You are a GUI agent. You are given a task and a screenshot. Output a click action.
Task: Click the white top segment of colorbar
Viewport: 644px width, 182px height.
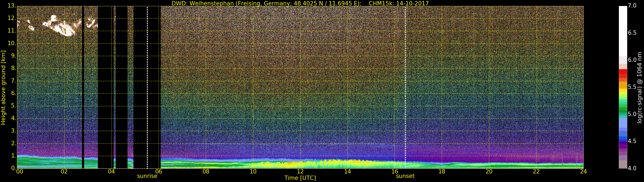[623, 30]
